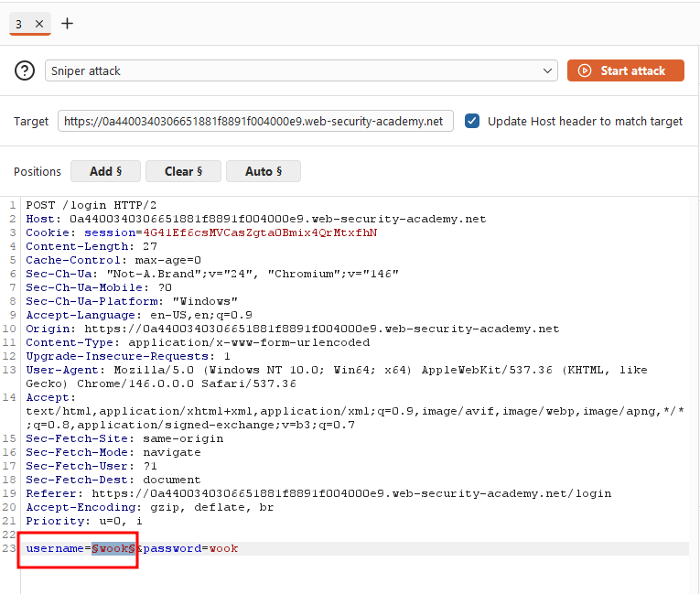The width and height of the screenshot is (700, 594).
Task: Click the Auto § positions button
Action: [x=264, y=171]
